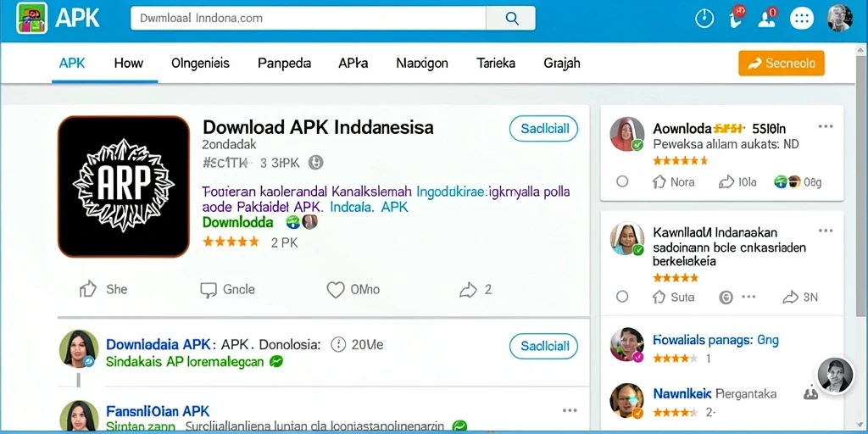
Task: Open the avatar on Aownloda review card
Action: (x=626, y=134)
